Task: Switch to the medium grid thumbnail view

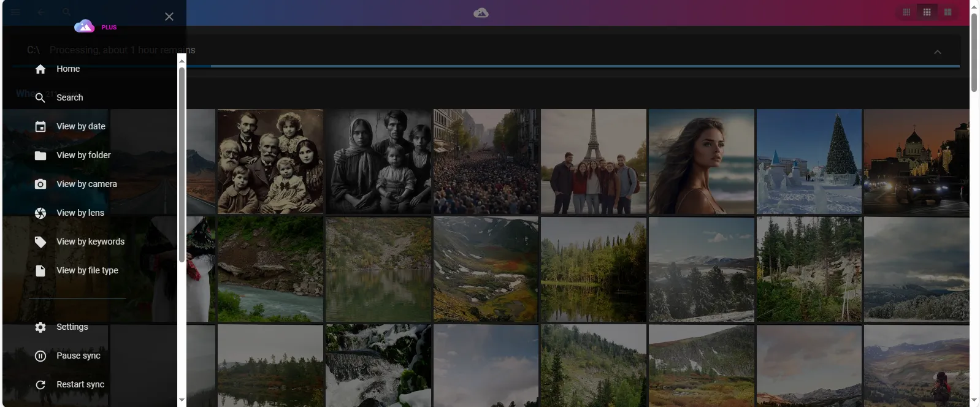Action: pos(927,12)
